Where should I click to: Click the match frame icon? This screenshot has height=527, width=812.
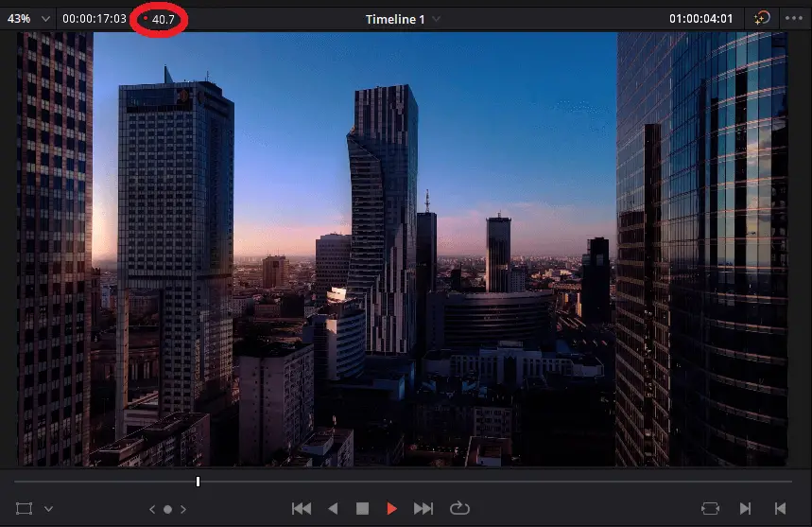pyautogui.click(x=710, y=509)
